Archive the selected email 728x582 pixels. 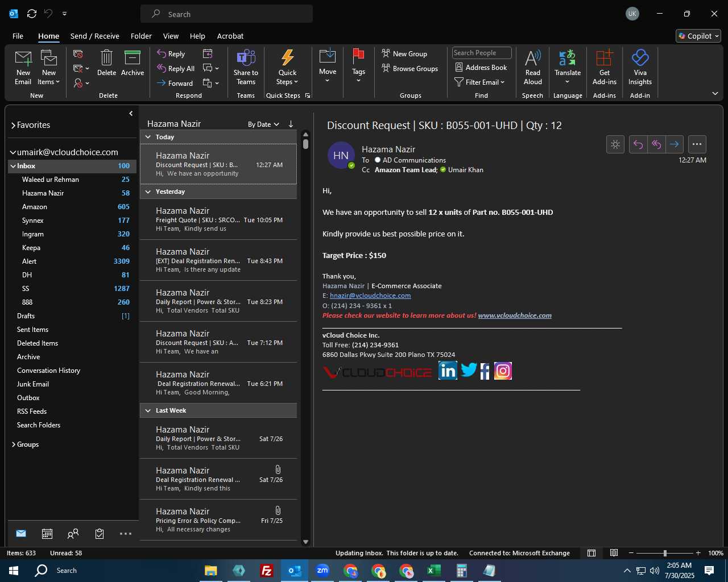click(x=133, y=63)
